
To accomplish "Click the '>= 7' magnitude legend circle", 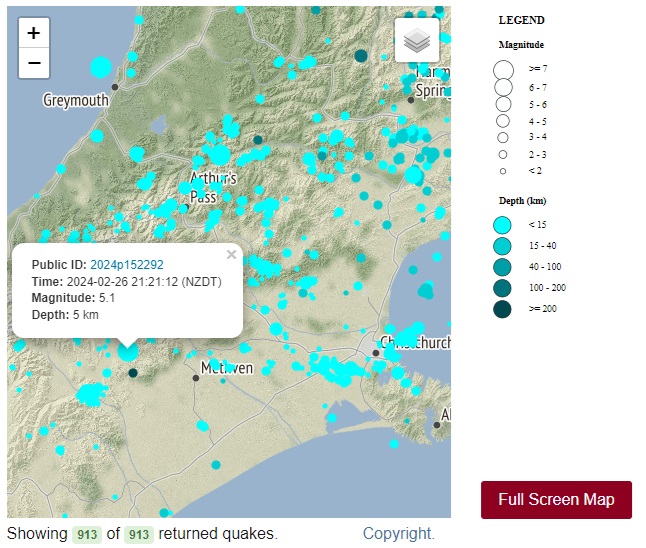I will click(x=503, y=70).
